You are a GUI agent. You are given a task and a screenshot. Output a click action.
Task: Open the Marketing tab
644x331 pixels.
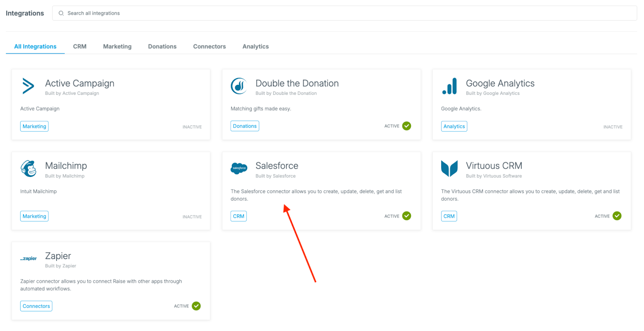(x=117, y=47)
